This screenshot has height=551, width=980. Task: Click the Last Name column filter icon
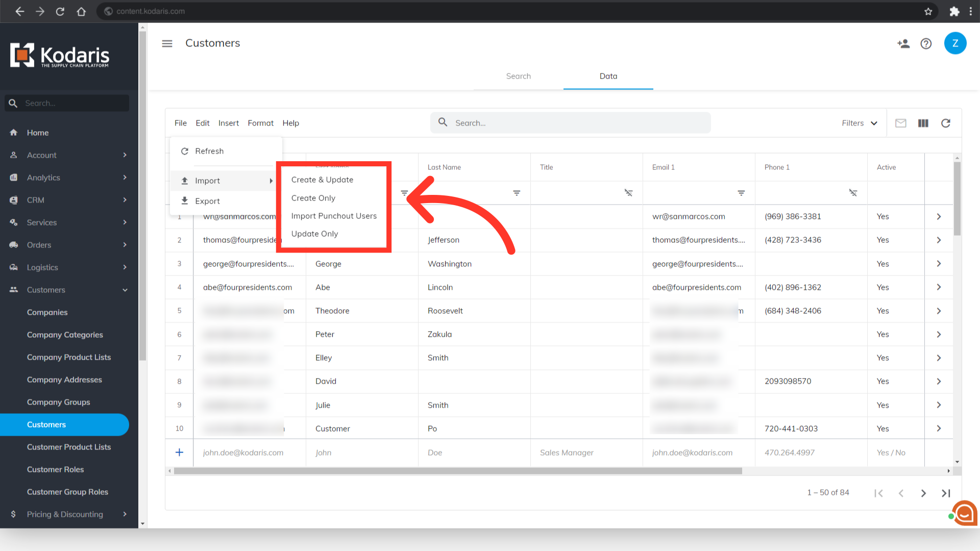click(517, 193)
